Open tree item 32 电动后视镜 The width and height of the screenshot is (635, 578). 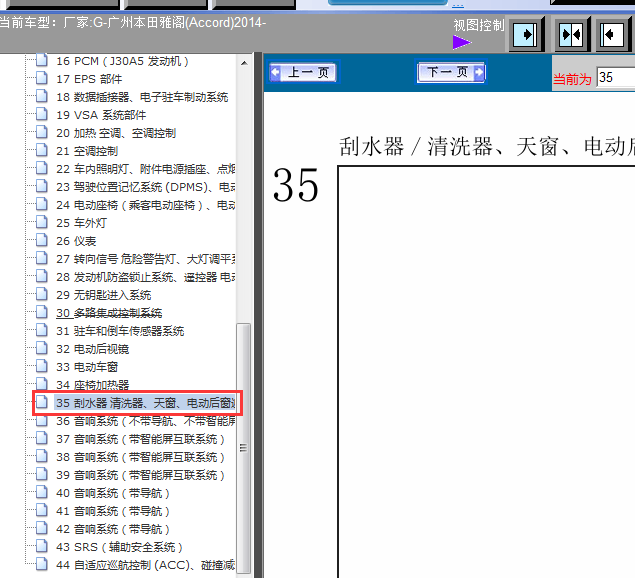pyautogui.click(x=93, y=349)
